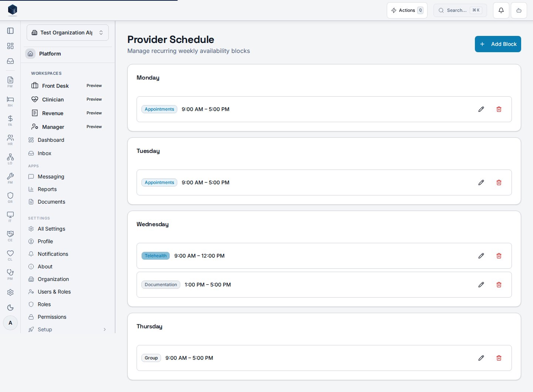
Task: Toggle the sidebar panel icon
Action: tap(10, 31)
